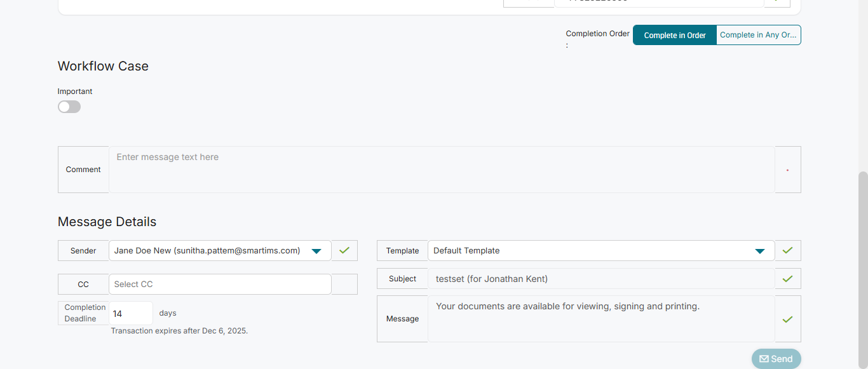Edit the Completion Deadline days field

pos(131,314)
